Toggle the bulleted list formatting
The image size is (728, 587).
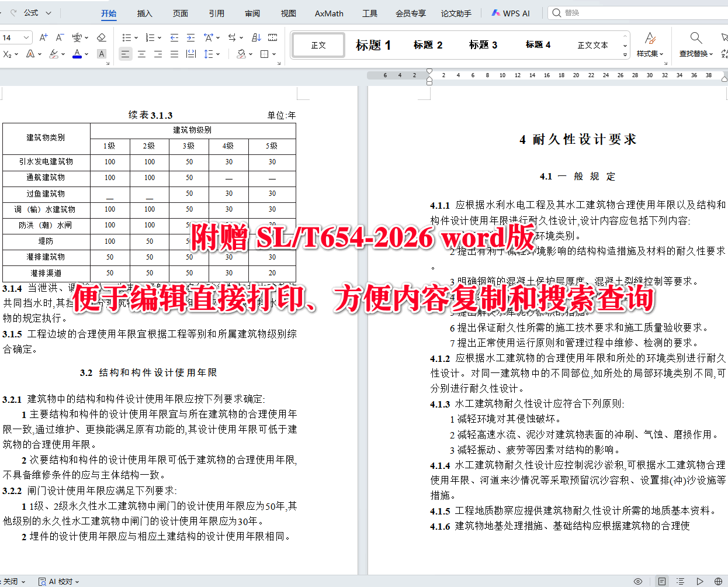tap(127, 37)
